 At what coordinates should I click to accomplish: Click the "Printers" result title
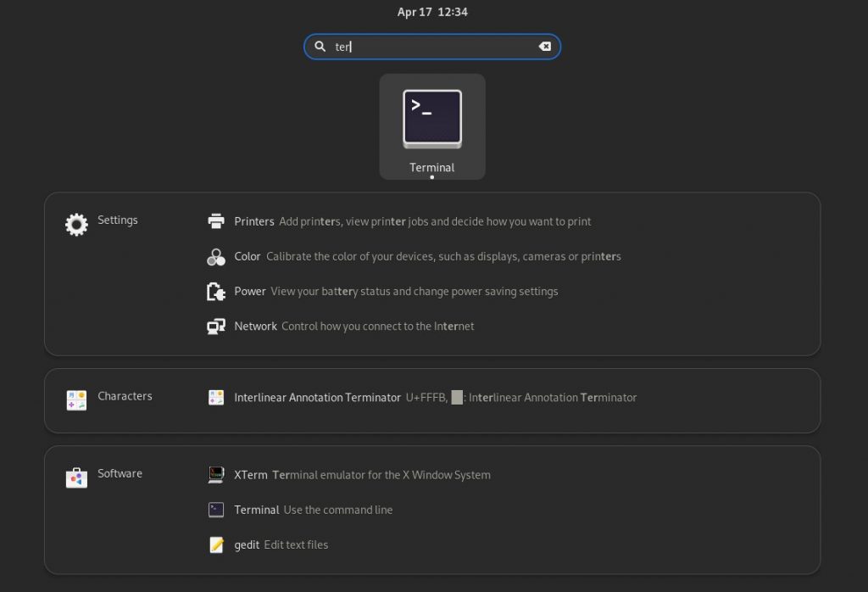coord(254,221)
